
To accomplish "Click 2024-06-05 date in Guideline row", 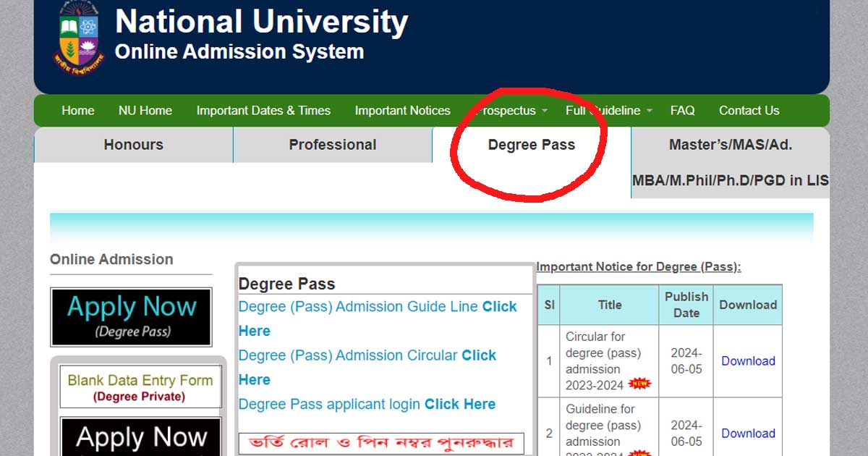I will click(686, 433).
